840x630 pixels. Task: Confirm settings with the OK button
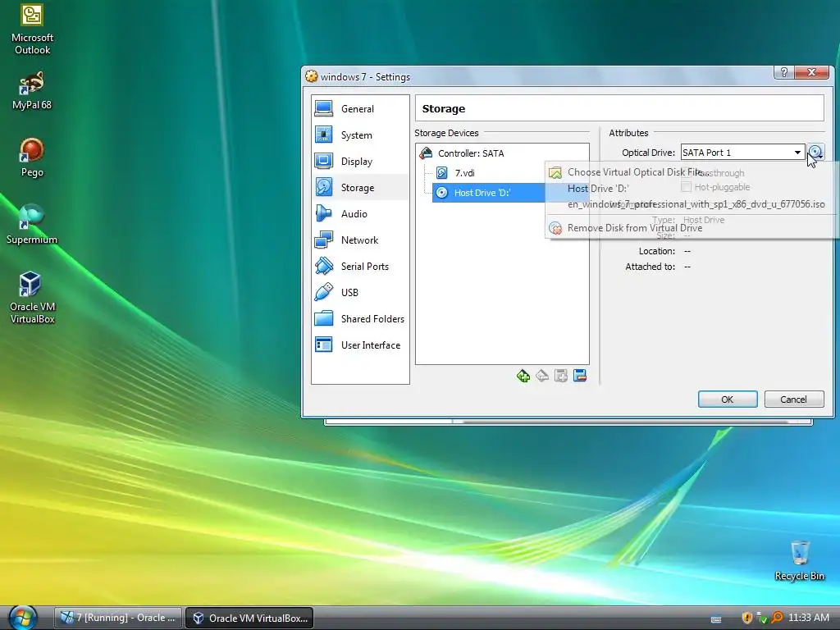[x=727, y=399]
